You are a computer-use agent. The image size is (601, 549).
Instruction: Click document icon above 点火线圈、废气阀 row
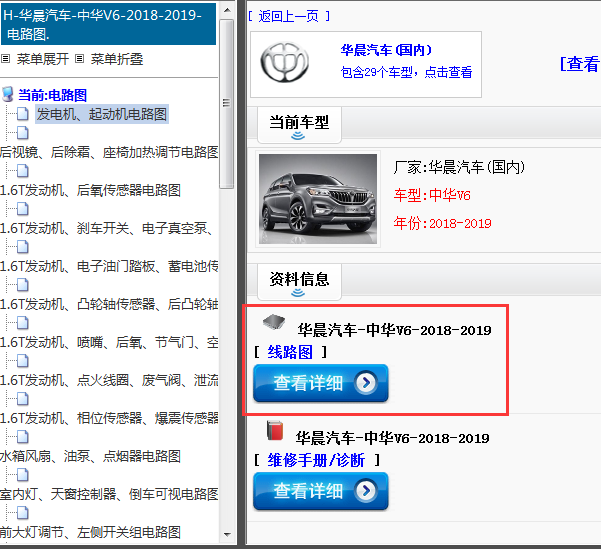(x=23, y=360)
